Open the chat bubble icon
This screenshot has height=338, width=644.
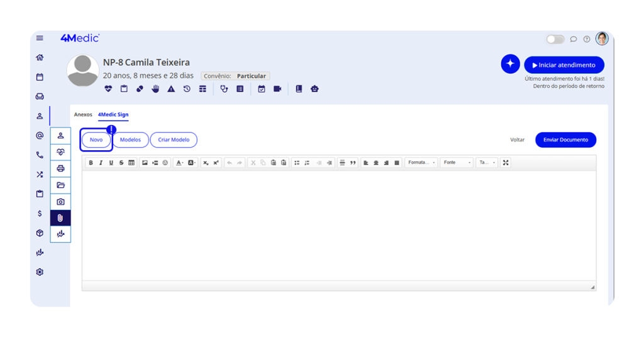pos(574,40)
